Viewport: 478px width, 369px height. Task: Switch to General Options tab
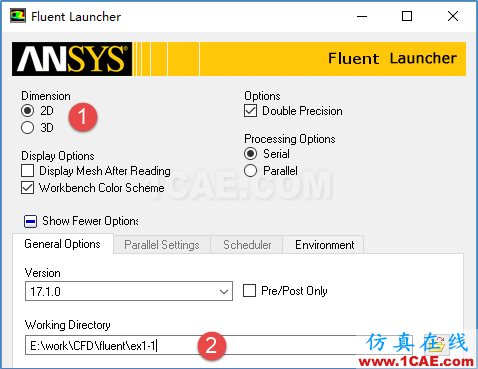62,244
